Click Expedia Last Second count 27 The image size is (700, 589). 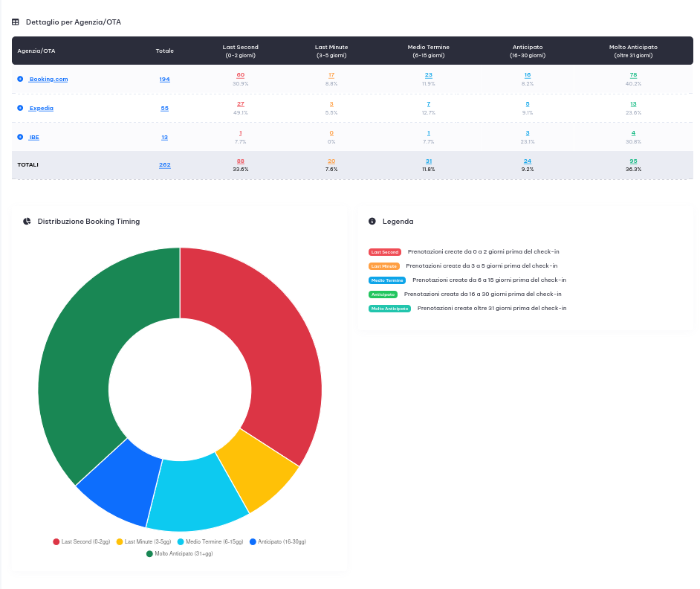point(241,103)
